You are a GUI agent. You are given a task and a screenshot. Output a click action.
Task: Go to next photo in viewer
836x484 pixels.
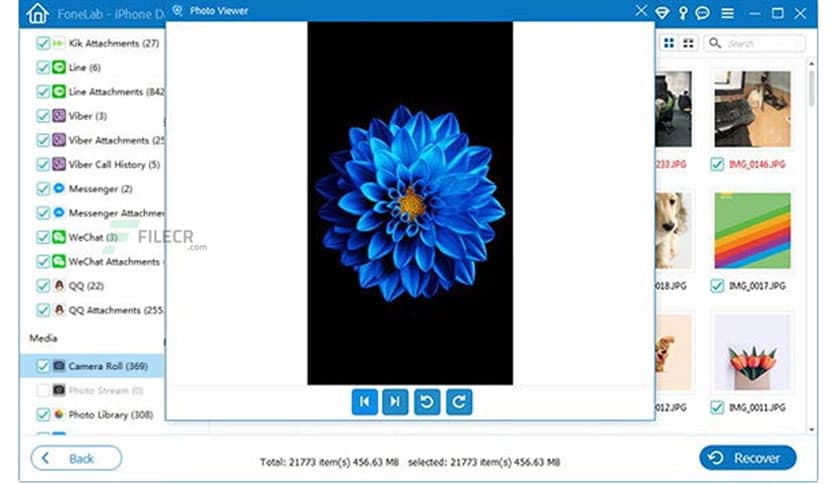(395, 401)
